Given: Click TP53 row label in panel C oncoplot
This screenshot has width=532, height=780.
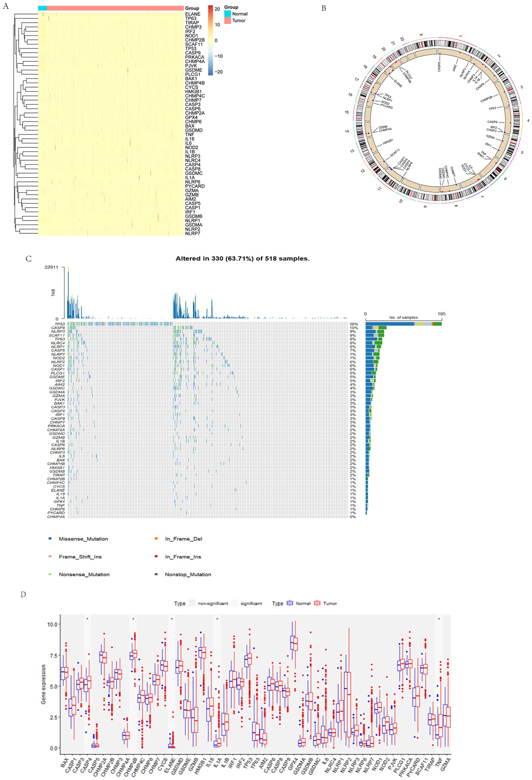Looking at the screenshot, I should click(60, 324).
